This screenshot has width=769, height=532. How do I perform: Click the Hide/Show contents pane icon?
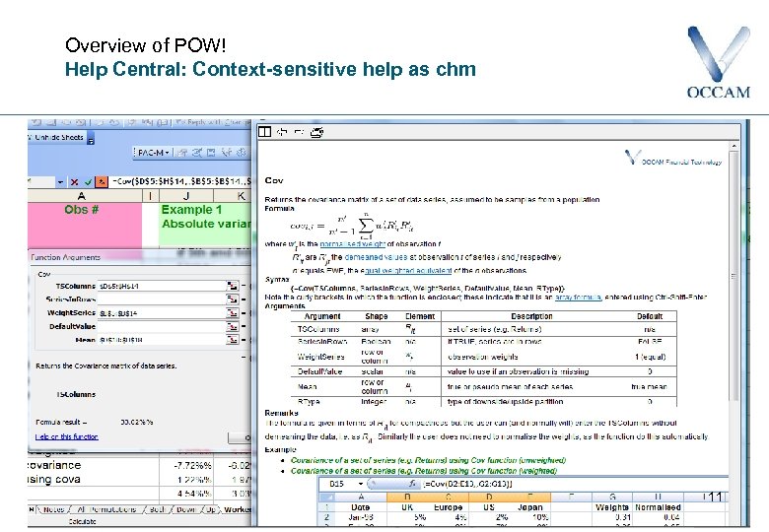[x=265, y=132]
